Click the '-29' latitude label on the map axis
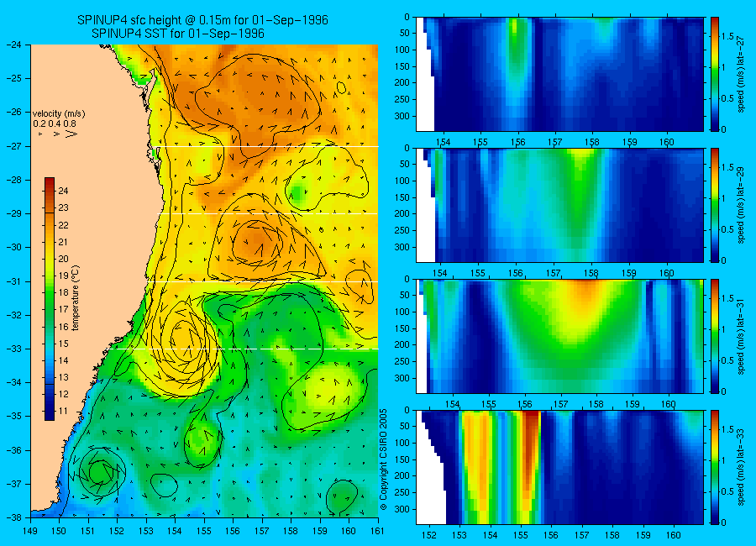The image size is (756, 546). (x=14, y=213)
